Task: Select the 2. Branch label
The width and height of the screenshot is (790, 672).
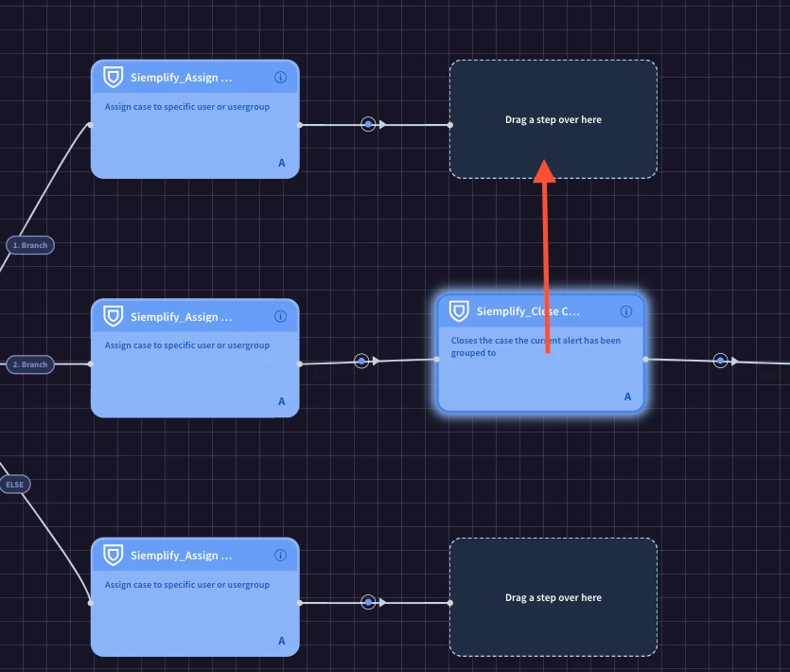Action: click(x=30, y=364)
